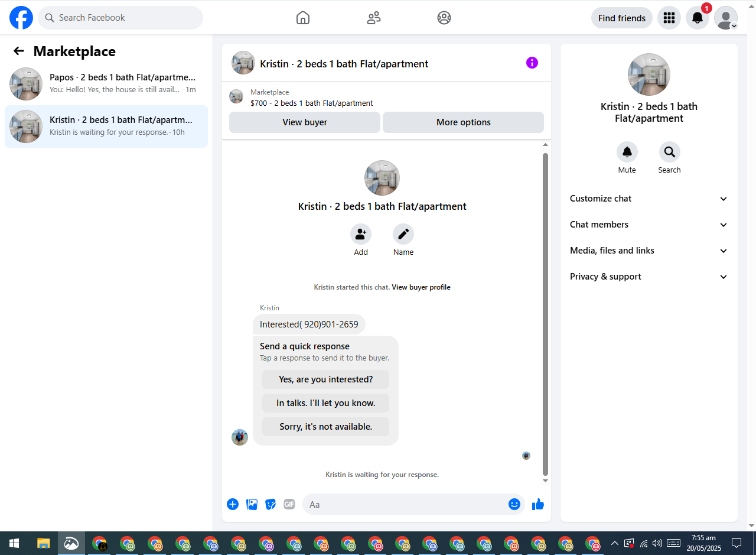This screenshot has width=756, height=555.
Task: Click the chat scrollbar down arrow
Action: [546, 481]
